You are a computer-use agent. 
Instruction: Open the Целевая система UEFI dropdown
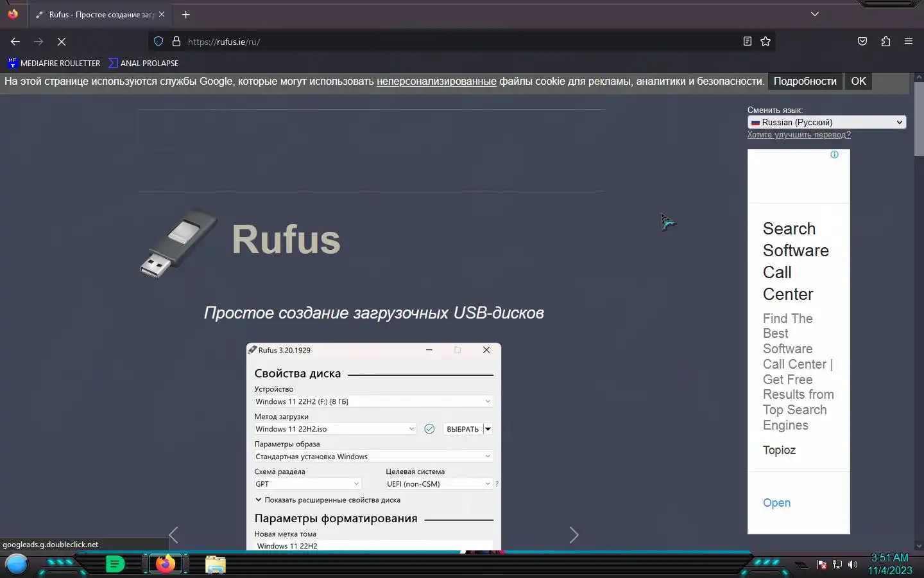[439, 484]
